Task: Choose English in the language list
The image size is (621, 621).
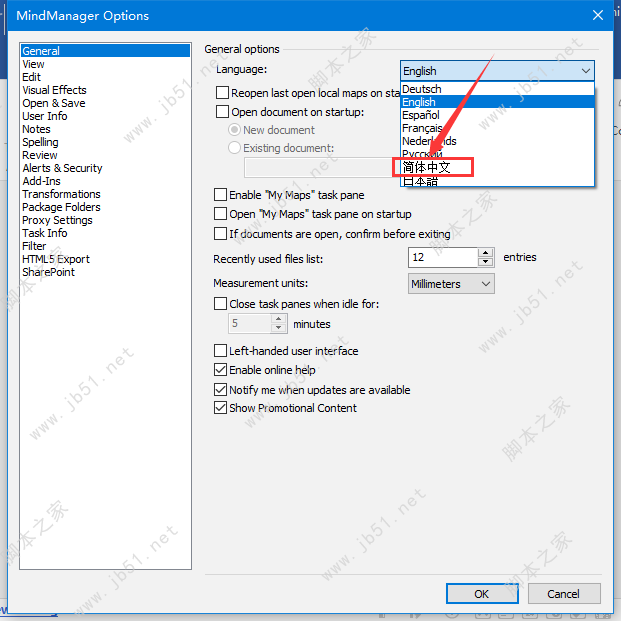Action: coord(497,102)
